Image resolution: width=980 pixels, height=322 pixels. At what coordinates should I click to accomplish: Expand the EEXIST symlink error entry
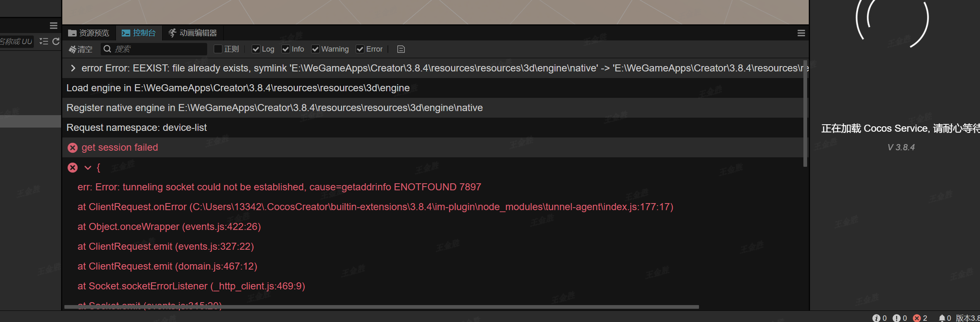[73, 68]
